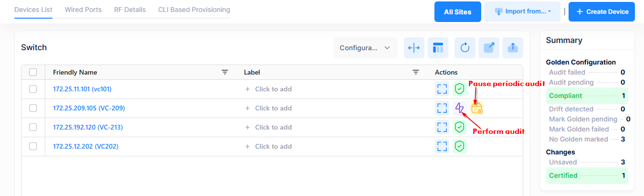
Task: Click expand-view icon for VC-213 row
Action: 442,127
